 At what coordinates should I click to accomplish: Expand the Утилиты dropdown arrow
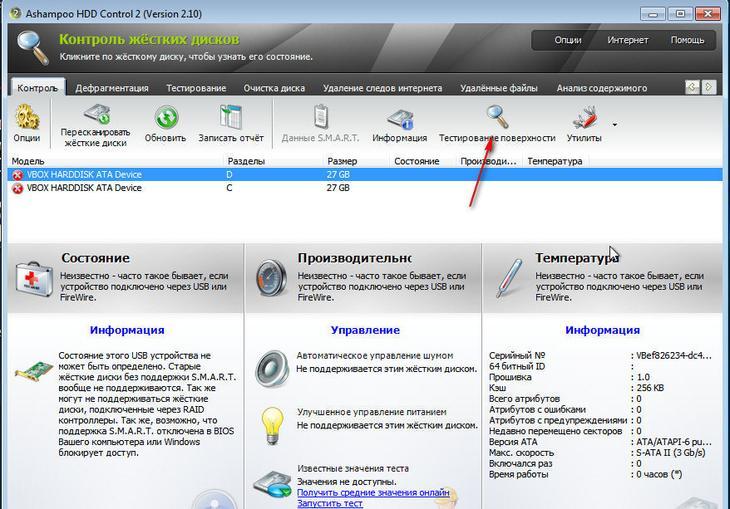(614, 125)
